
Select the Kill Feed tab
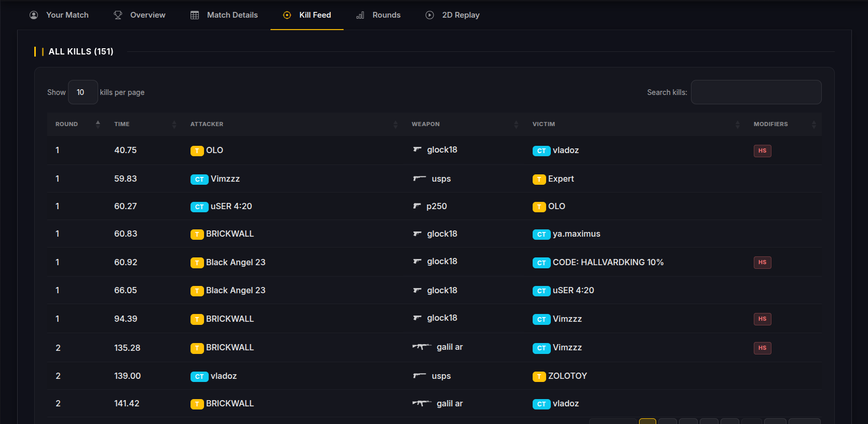(307, 15)
